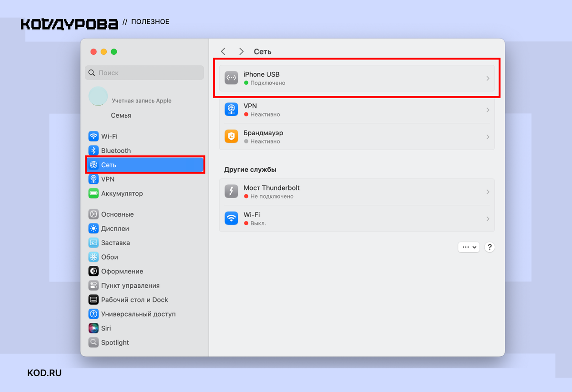This screenshot has width=572, height=392.
Task: Expand Мост Thunderbolt row chevron
Action: [x=488, y=192]
